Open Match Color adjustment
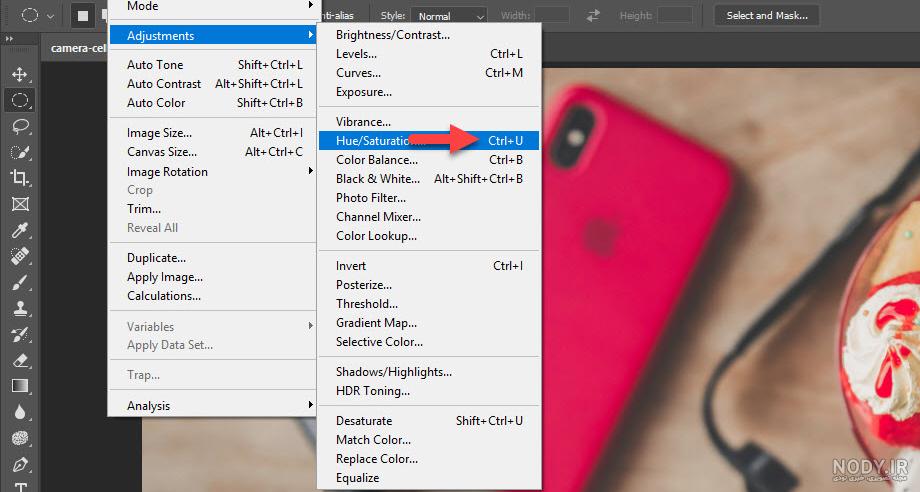Image resolution: width=920 pixels, height=492 pixels. click(x=429, y=440)
